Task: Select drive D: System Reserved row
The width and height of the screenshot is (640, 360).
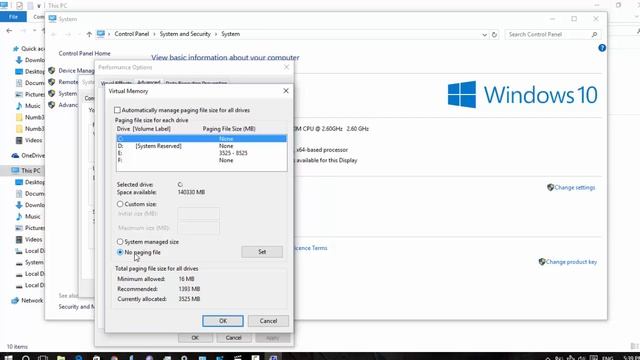Action: pyautogui.click(x=202, y=146)
